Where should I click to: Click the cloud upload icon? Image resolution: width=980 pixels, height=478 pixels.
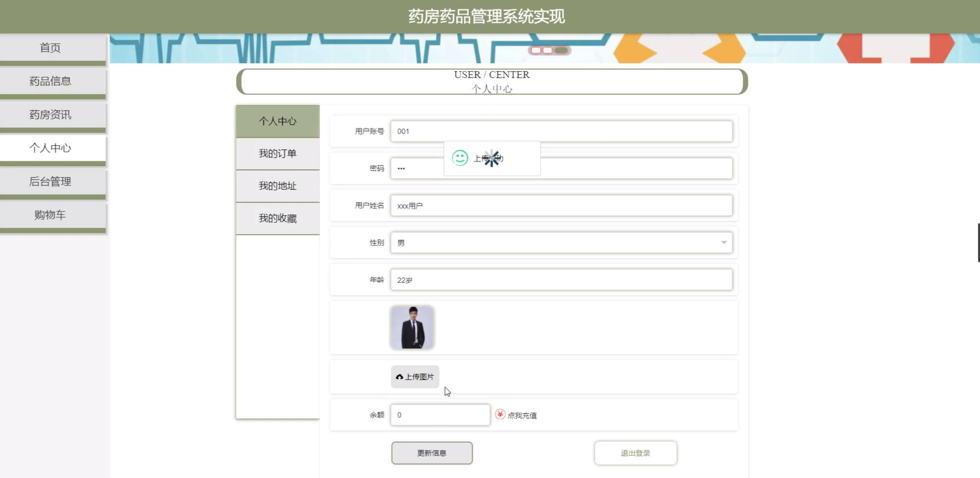click(x=399, y=377)
